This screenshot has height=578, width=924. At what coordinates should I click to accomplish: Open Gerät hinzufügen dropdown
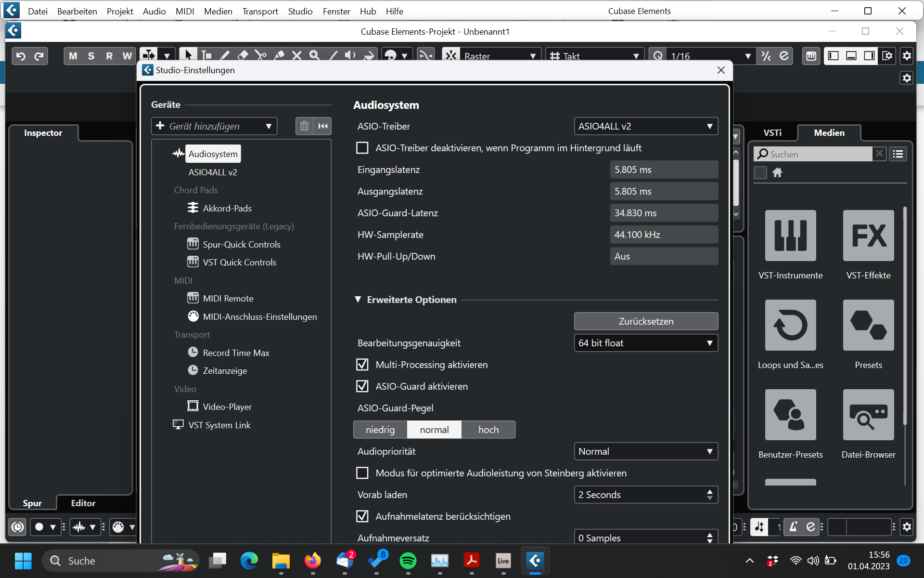214,126
